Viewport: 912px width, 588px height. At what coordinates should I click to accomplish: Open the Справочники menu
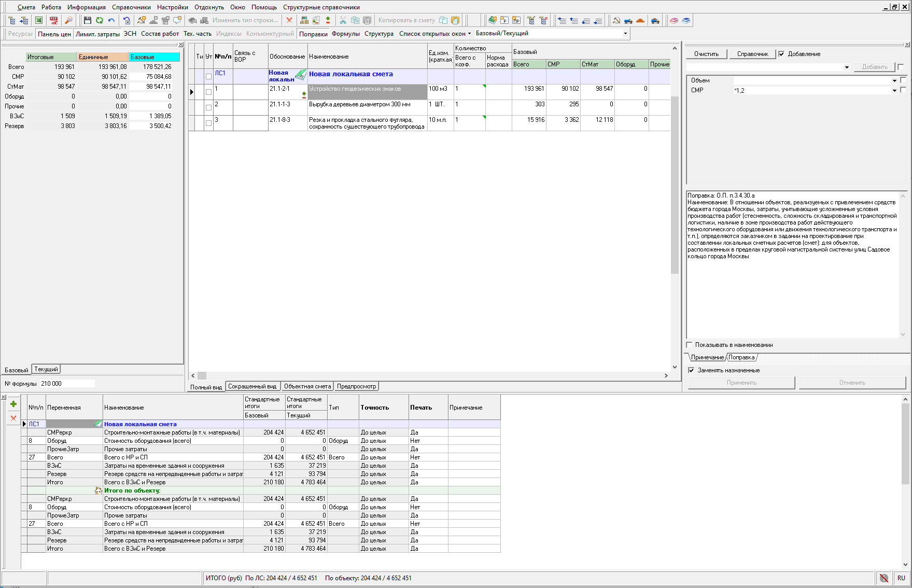[131, 7]
